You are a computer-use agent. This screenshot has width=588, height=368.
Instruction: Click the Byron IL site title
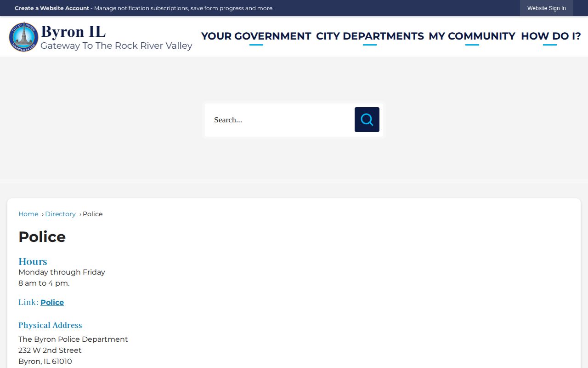pyautogui.click(x=73, y=31)
